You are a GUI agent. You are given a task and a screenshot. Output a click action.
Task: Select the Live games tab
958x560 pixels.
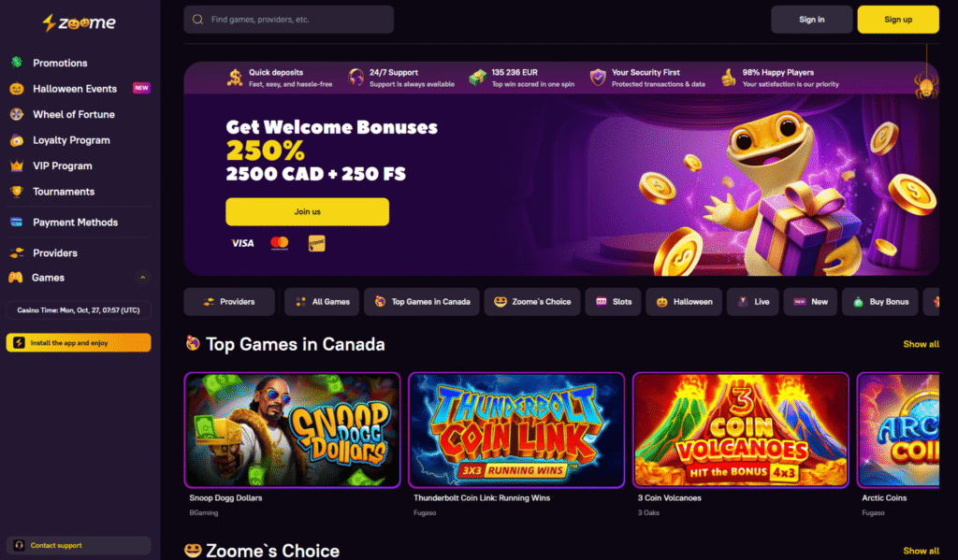[x=753, y=302]
